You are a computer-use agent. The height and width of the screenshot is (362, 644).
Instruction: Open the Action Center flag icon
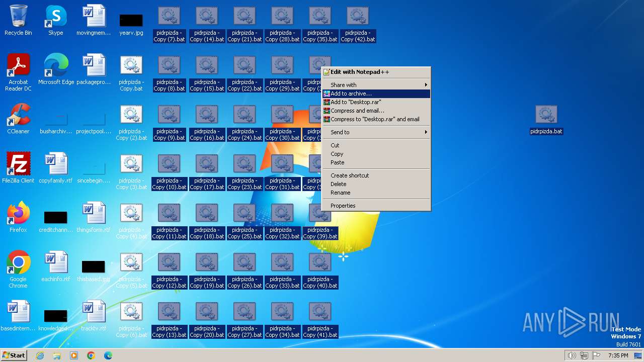coord(596,355)
